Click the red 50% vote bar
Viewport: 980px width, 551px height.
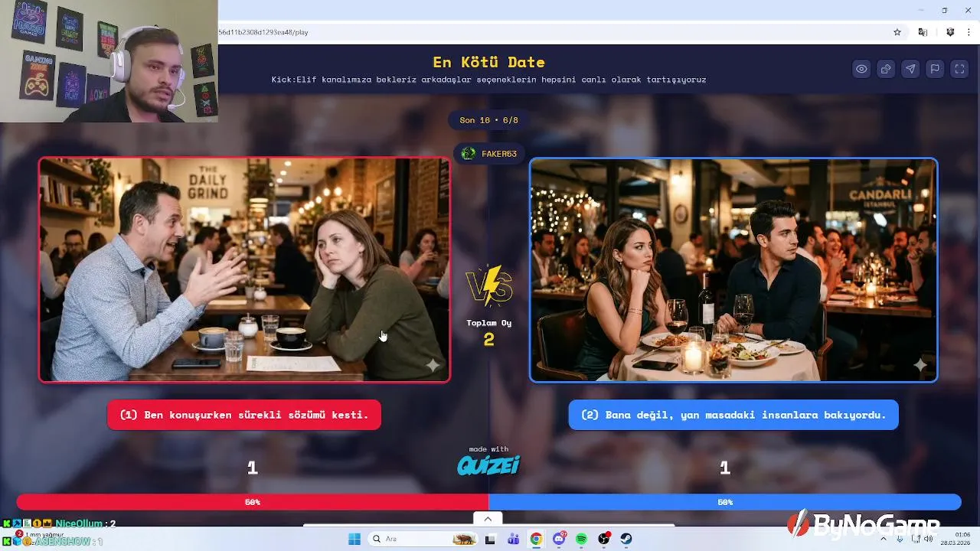253,502
